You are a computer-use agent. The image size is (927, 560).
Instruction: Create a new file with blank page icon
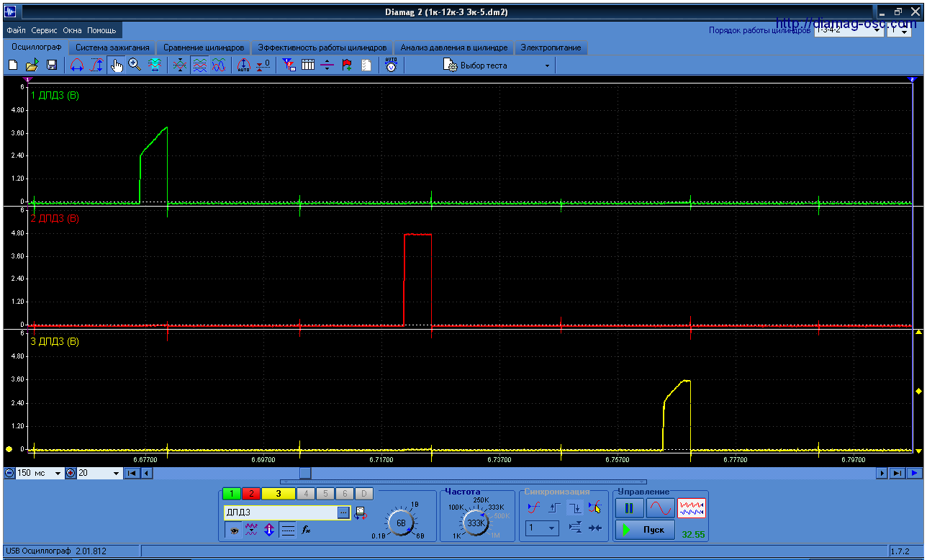pos(13,66)
